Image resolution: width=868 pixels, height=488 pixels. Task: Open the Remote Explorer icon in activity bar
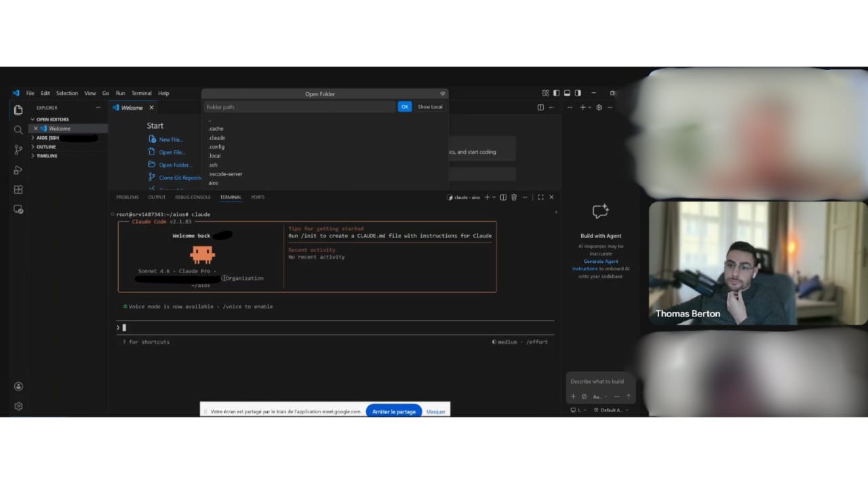18,210
